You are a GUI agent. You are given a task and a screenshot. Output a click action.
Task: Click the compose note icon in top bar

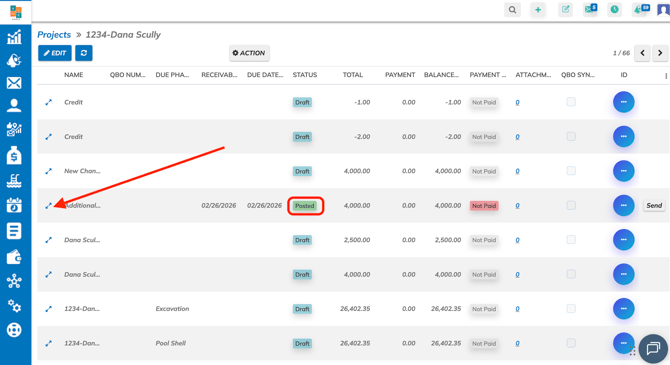(565, 9)
